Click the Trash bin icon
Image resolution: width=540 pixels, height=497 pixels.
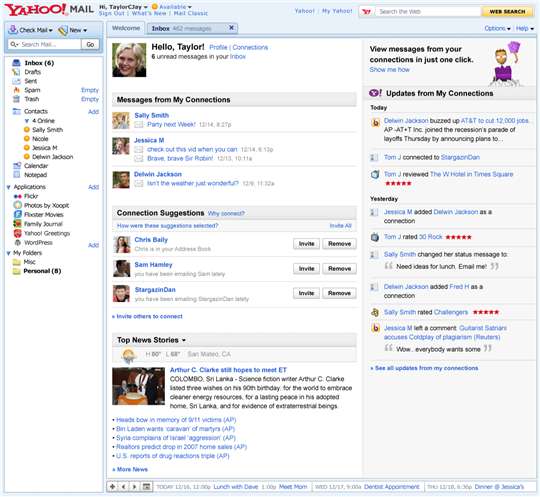[x=16, y=99]
